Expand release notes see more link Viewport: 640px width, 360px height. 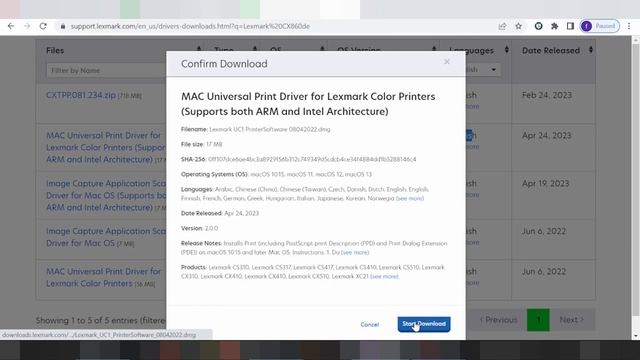pos(355,252)
